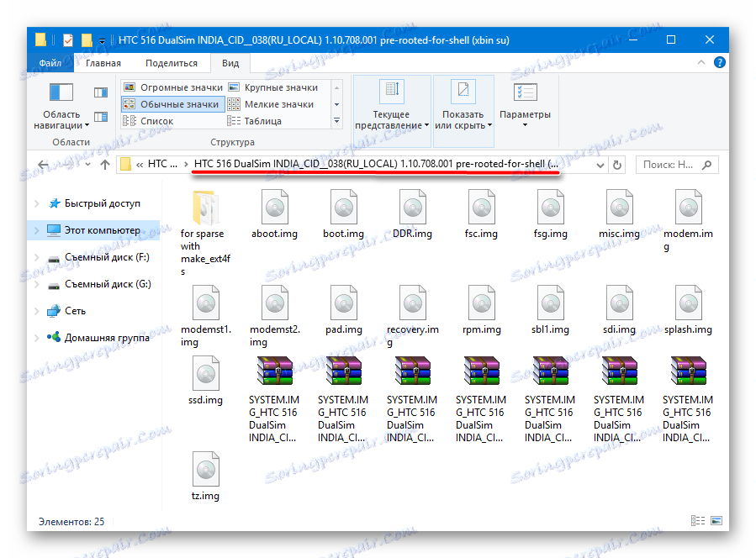This screenshot has height=558, width=756.
Task: Select the pad.img file icon
Action: point(343,303)
